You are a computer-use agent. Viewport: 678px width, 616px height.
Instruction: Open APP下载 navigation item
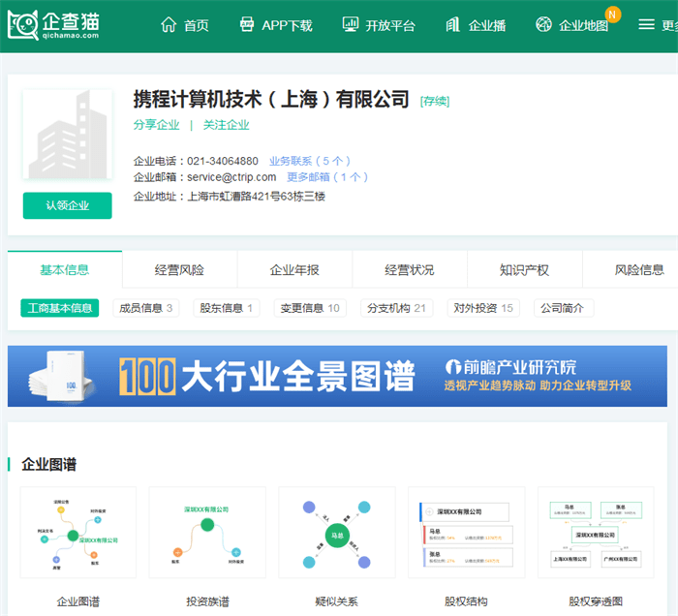click(x=287, y=25)
